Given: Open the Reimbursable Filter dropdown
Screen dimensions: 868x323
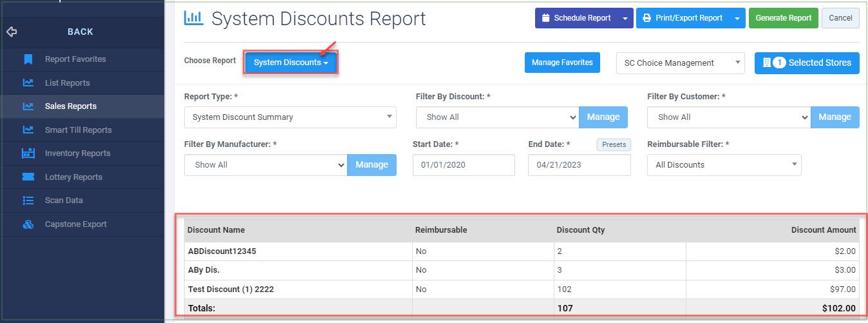Looking at the screenshot, I should tap(724, 165).
